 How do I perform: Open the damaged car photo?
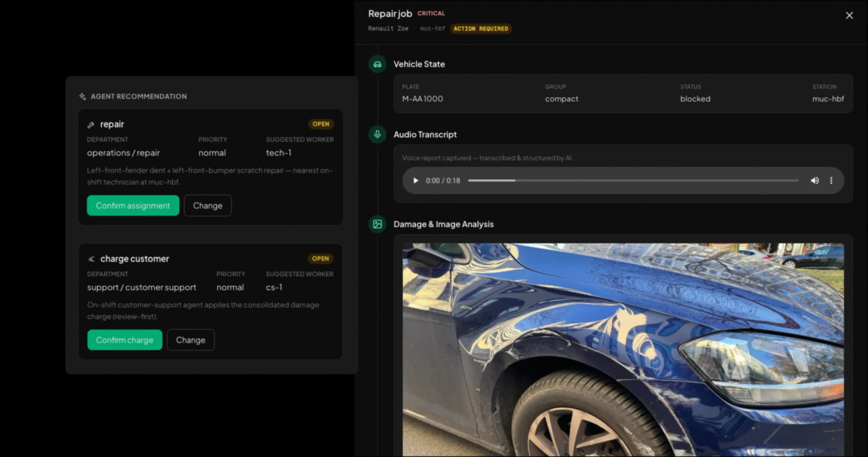point(623,349)
